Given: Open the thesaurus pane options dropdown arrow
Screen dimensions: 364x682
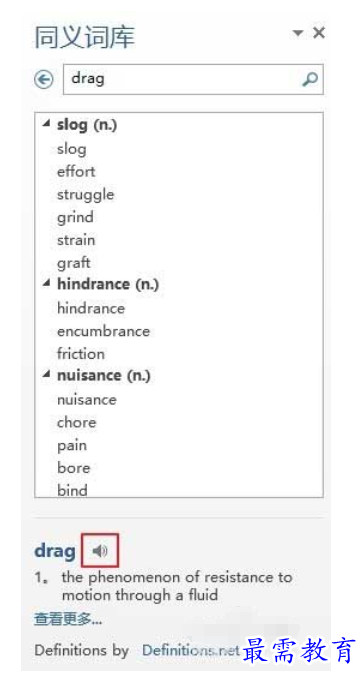Looking at the screenshot, I should click(298, 33).
